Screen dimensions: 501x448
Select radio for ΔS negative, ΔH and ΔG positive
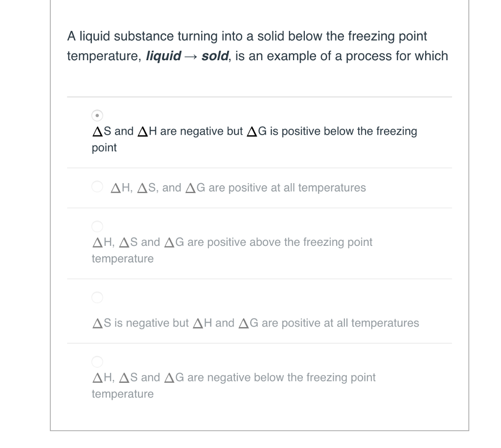[97, 297]
